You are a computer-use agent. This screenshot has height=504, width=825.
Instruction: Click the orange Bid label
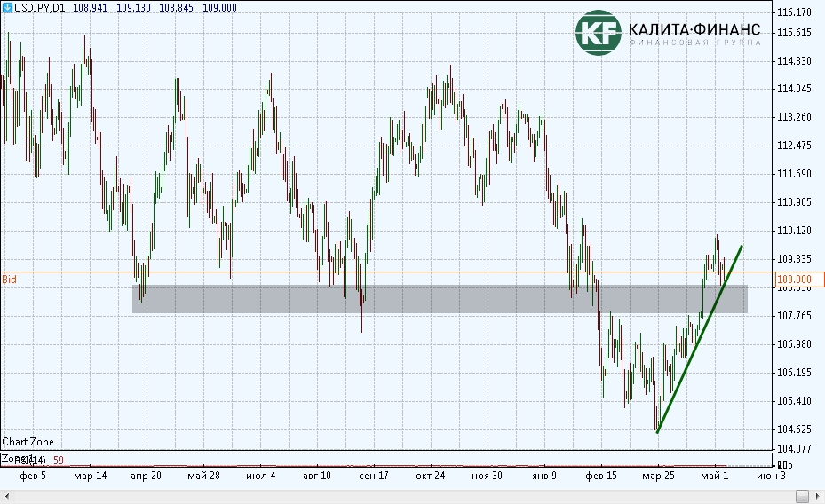9,279
